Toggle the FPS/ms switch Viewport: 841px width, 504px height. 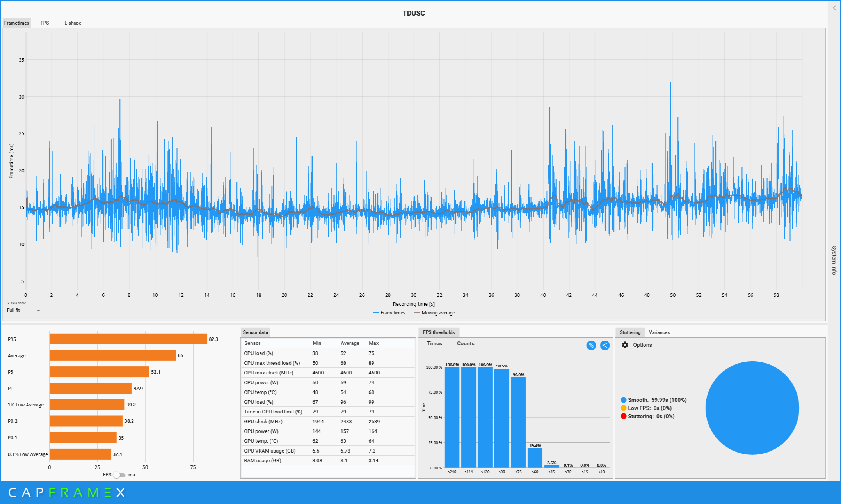pyautogui.click(x=119, y=475)
